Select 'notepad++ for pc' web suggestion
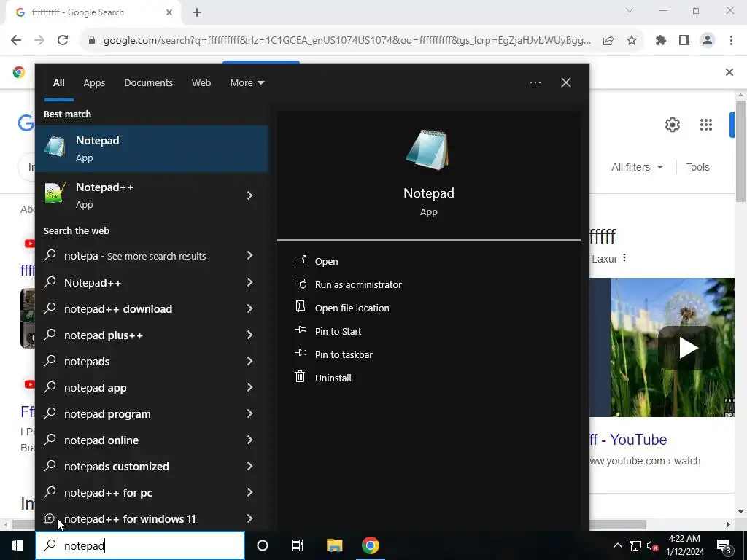The image size is (747, 560). click(152, 492)
